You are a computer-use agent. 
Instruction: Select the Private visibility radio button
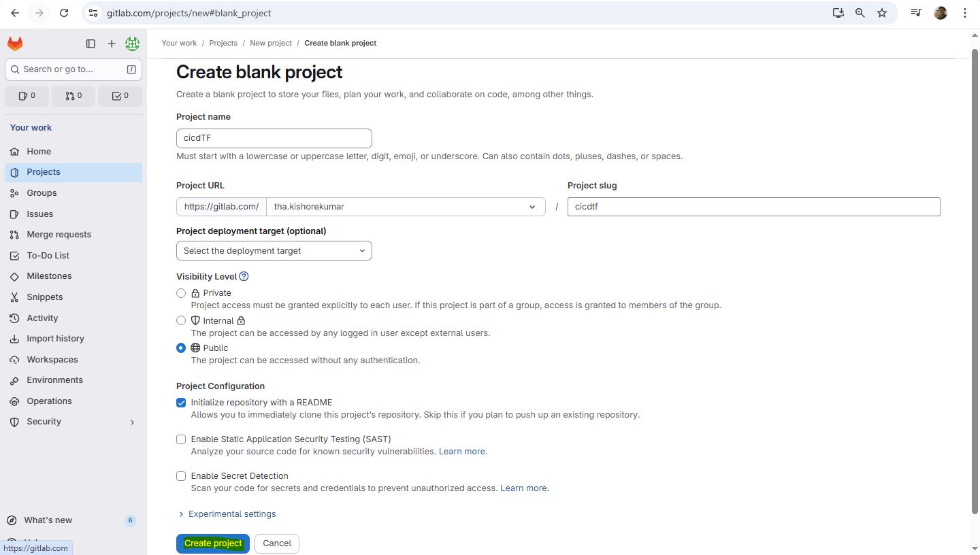coord(181,293)
